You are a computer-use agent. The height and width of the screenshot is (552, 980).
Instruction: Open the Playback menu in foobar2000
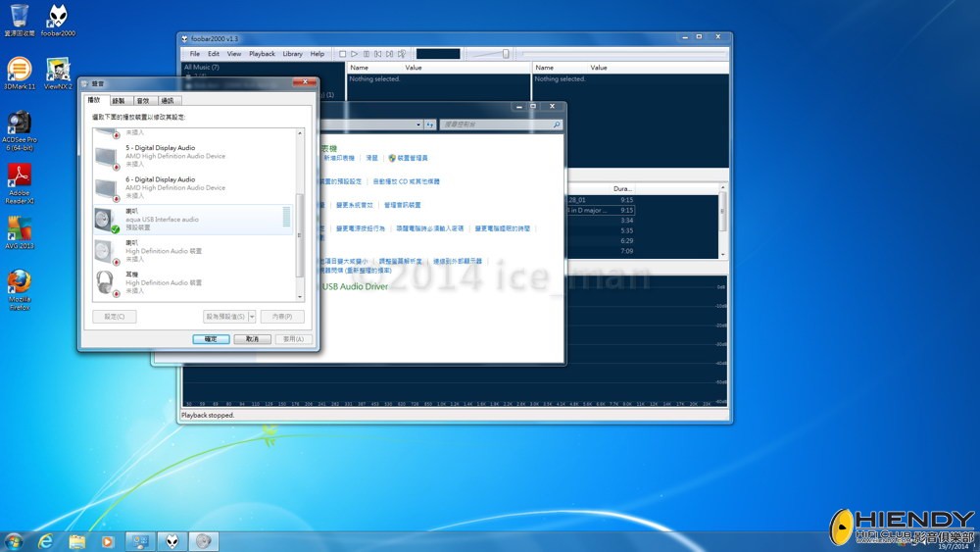[262, 54]
